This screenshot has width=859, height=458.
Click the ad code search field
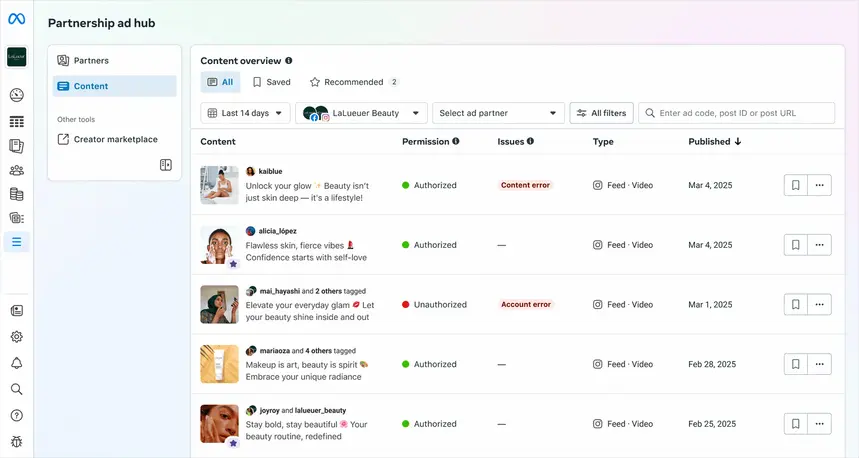(x=742, y=113)
